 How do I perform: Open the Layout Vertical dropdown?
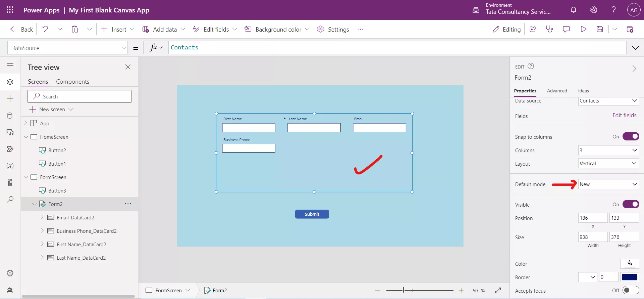(x=608, y=164)
